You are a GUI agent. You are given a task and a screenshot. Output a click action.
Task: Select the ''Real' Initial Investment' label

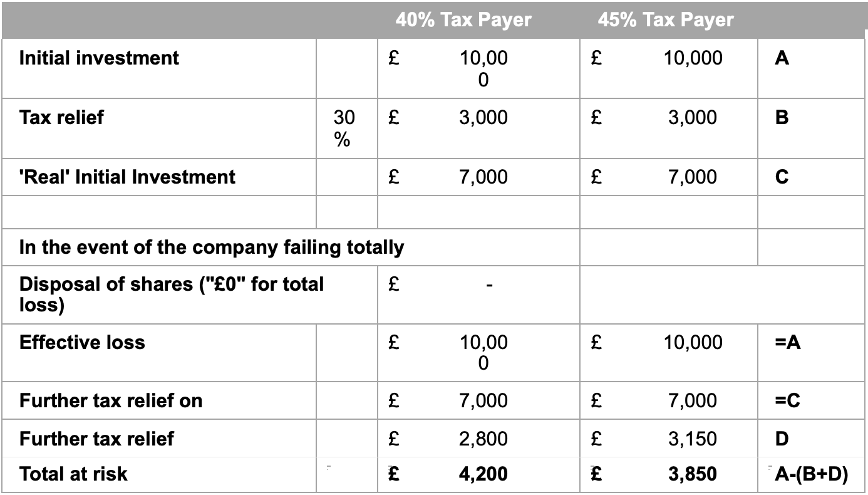click(127, 177)
